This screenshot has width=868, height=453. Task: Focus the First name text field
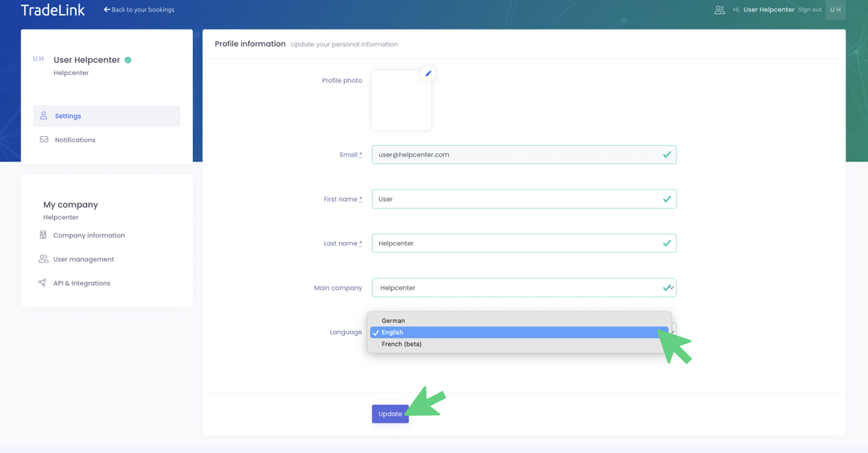pos(516,200)
